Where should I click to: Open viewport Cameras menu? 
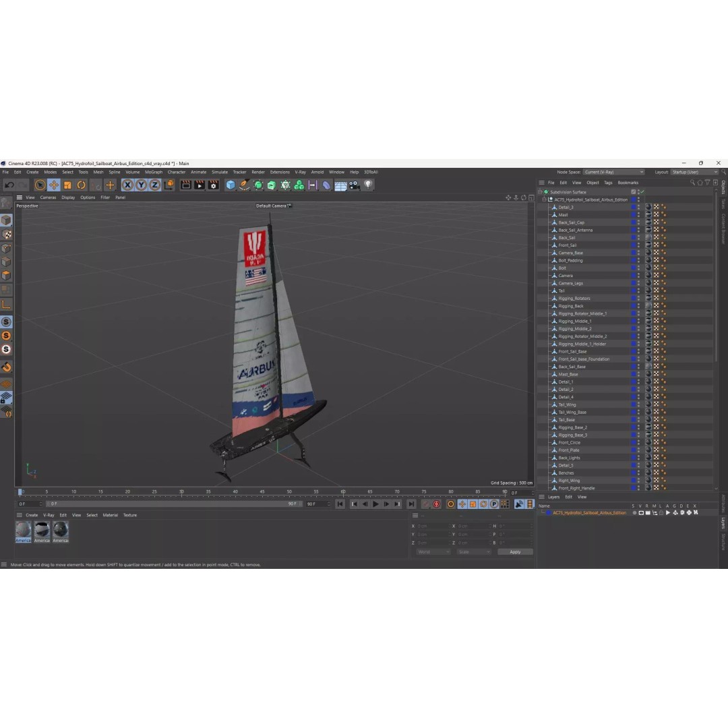point(48,198)
